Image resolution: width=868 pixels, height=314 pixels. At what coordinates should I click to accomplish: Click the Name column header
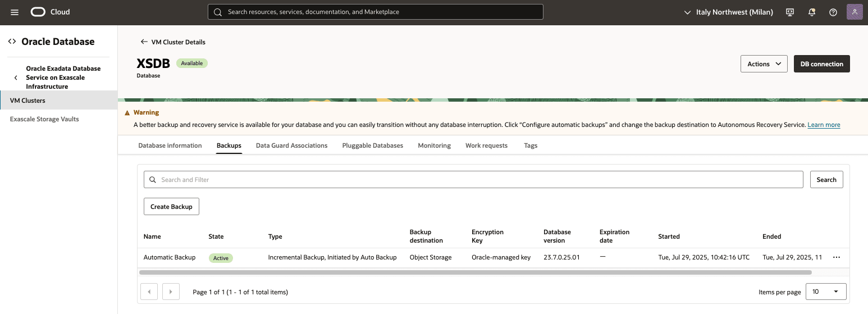coord(152,236)
